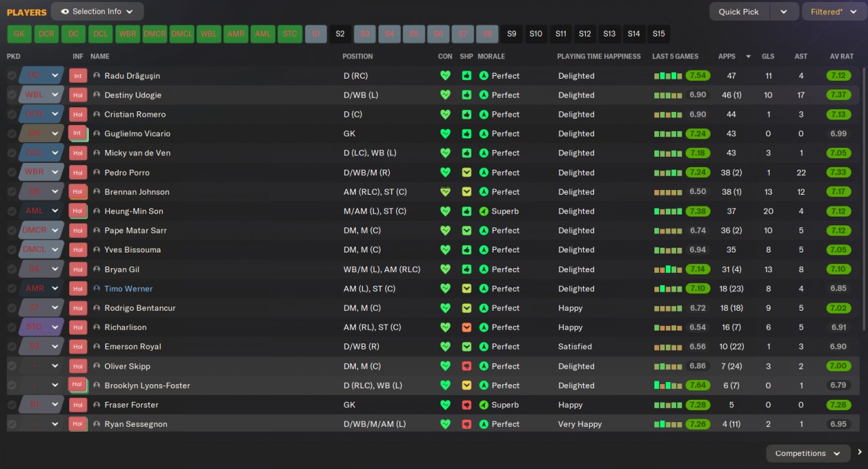The image size is (868, 469).
Task: Click Destiny Udogie's match sharpness icon
Action: tap(467, 95)
